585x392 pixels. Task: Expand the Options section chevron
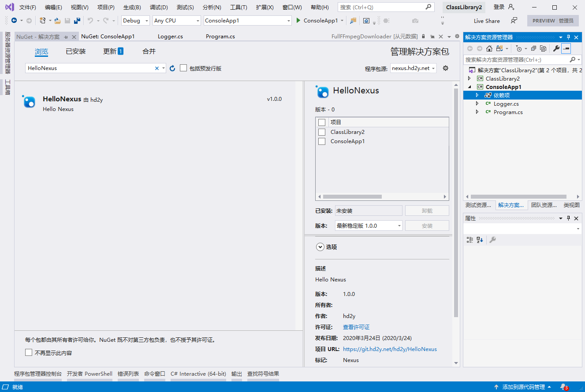click(320, 247)
